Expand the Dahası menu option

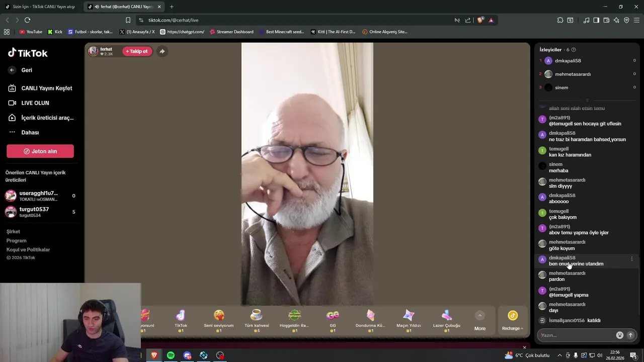pos(24,132)
